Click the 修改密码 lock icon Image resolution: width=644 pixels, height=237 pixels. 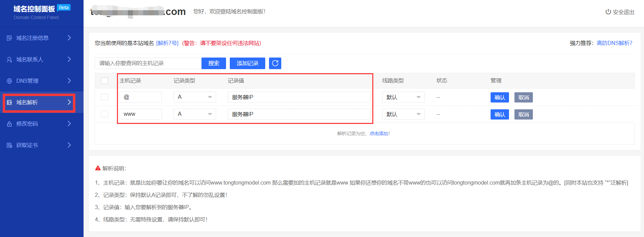9,124
